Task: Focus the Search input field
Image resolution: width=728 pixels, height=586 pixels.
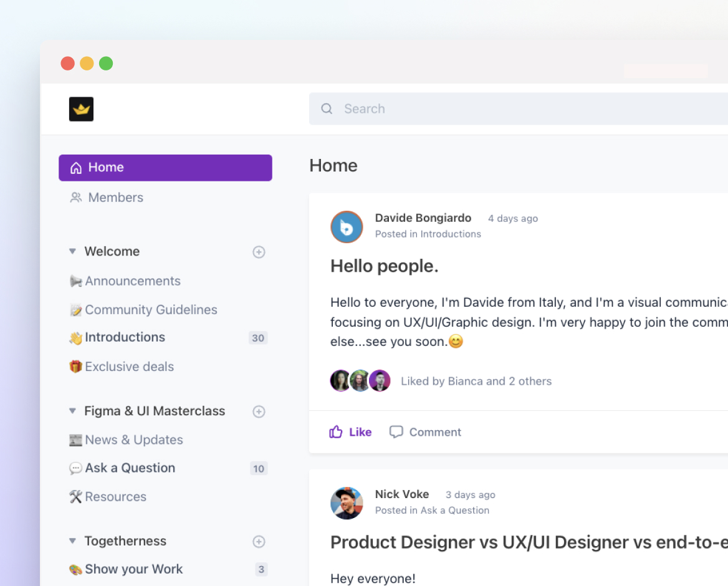Action: coord(518,108)
